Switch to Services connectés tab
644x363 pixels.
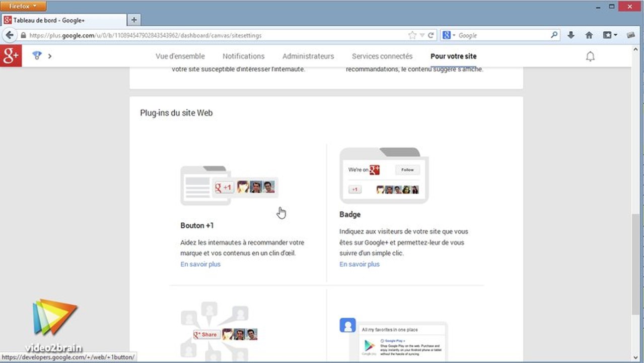[x=382, y=56]
